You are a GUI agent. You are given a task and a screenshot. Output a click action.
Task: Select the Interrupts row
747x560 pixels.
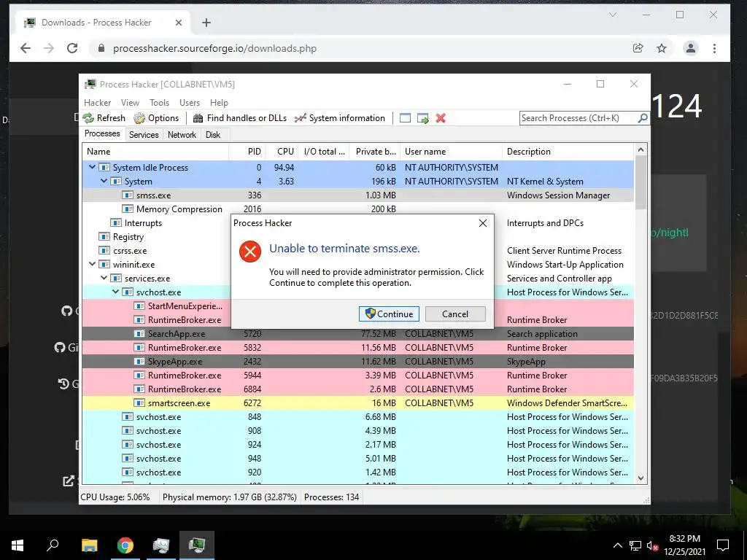358,223
